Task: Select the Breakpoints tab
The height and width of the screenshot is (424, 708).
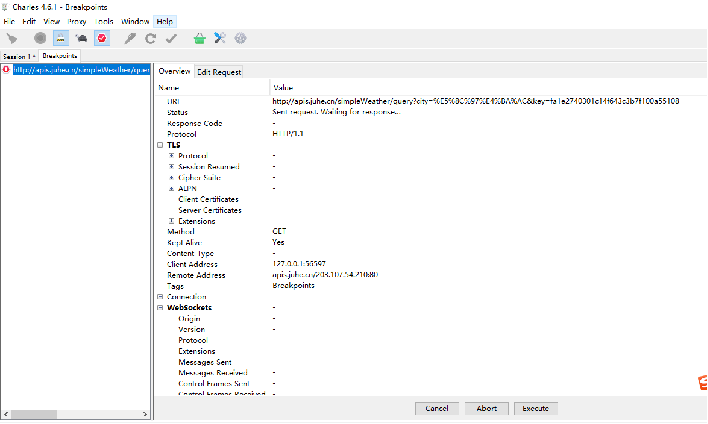Action: (60, 56)
